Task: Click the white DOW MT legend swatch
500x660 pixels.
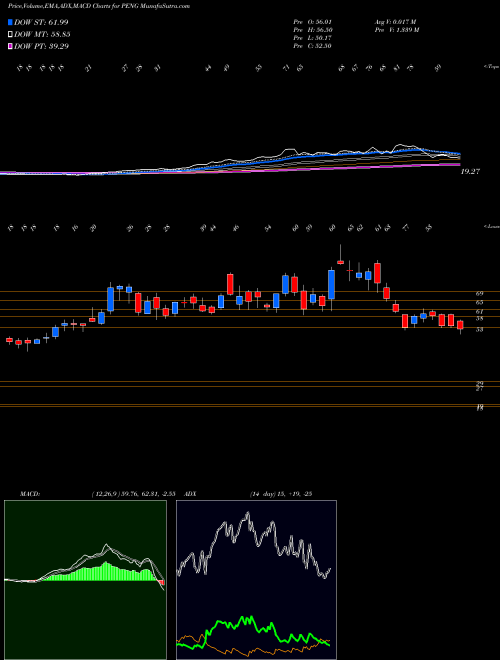Action: (x=11, y=35)
